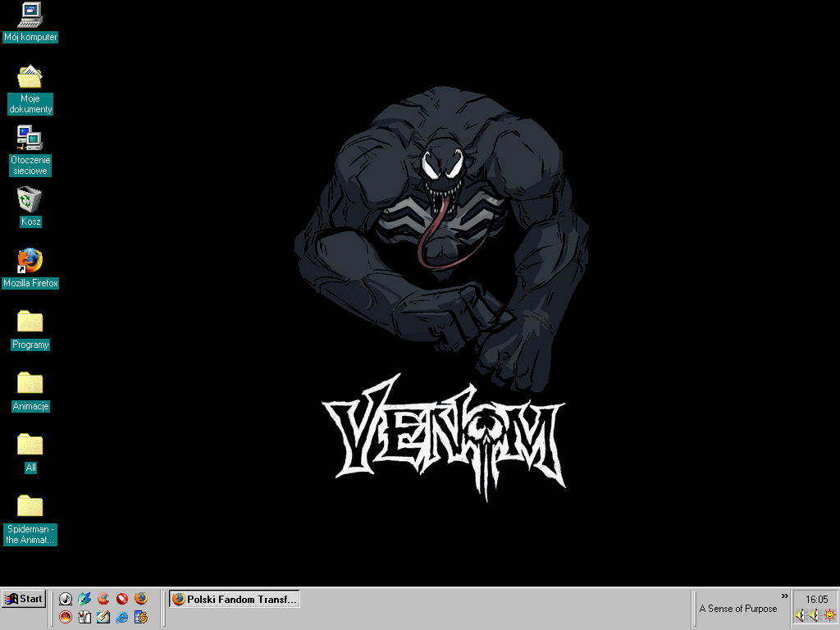The height and width of the screenshot is (630, 840).
Task: Mute sound via the speaker tray icon
Action: point(800,614)
